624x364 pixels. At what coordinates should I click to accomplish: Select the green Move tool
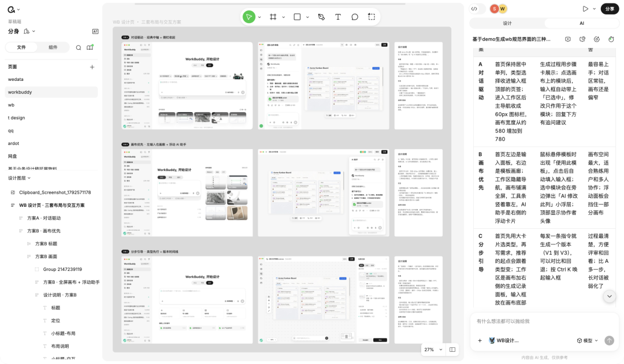point(248,17)
